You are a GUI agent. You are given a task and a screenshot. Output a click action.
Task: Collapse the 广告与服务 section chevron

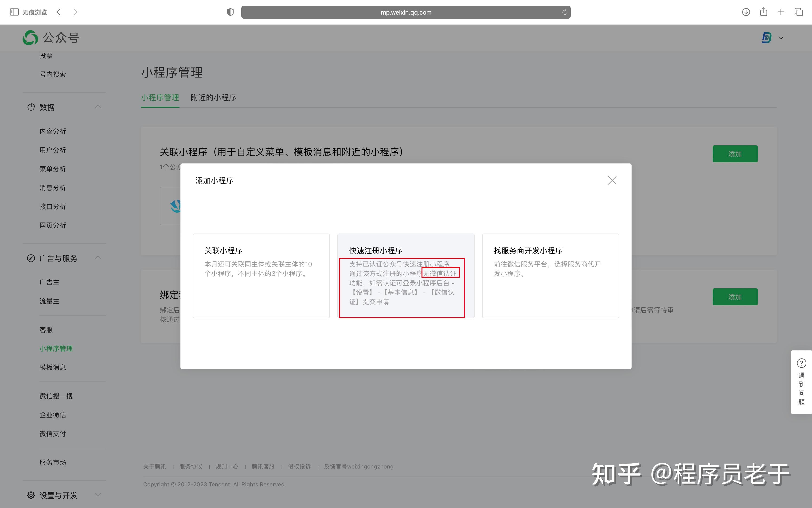click(98, 258)
